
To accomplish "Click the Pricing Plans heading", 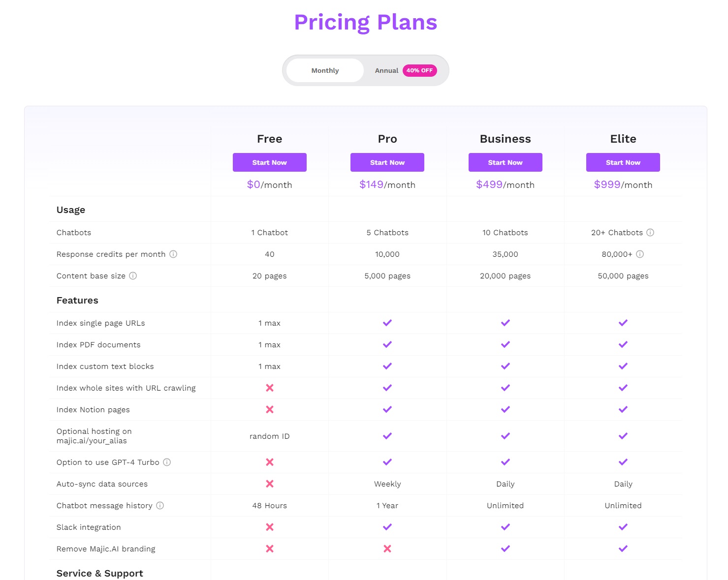I will click(366, 23).
